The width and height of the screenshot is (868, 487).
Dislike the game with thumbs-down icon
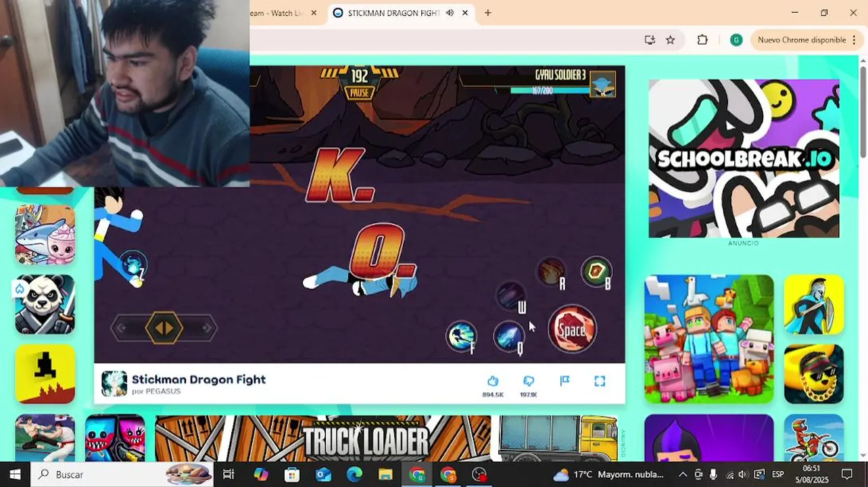(529, 381)
